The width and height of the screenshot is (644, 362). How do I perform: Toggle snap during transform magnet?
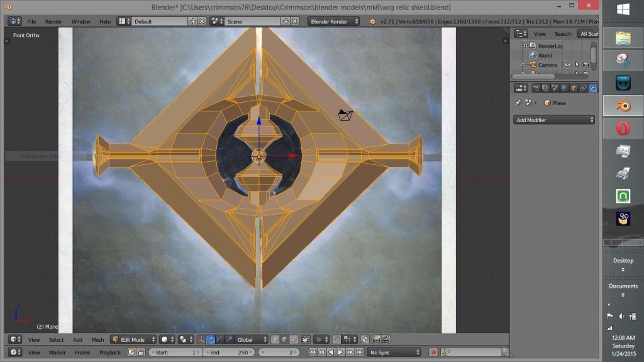pos(336,340)
